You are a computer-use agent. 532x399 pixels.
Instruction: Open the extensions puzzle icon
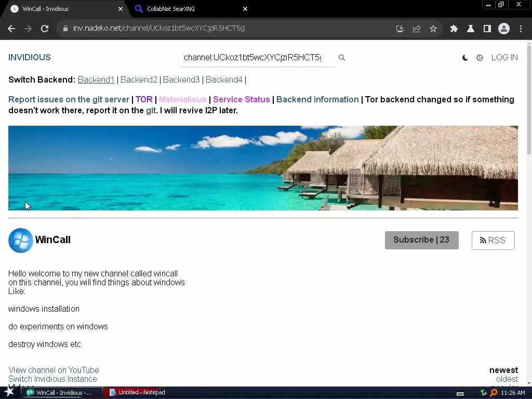(x=454, y=29)
